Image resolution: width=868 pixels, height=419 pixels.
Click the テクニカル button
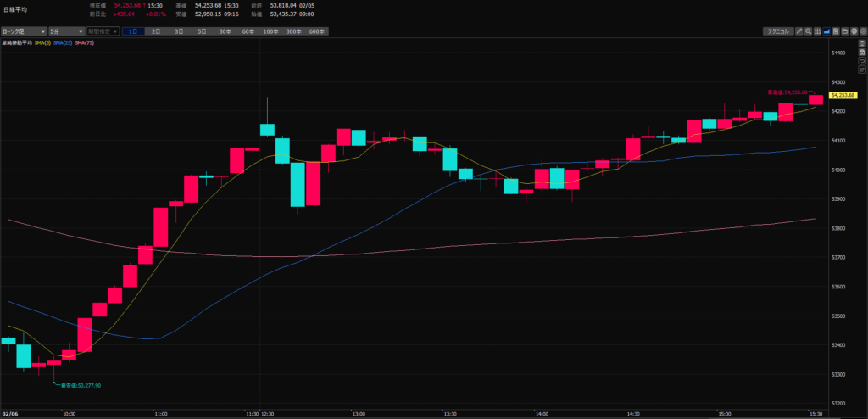(777, 31)
